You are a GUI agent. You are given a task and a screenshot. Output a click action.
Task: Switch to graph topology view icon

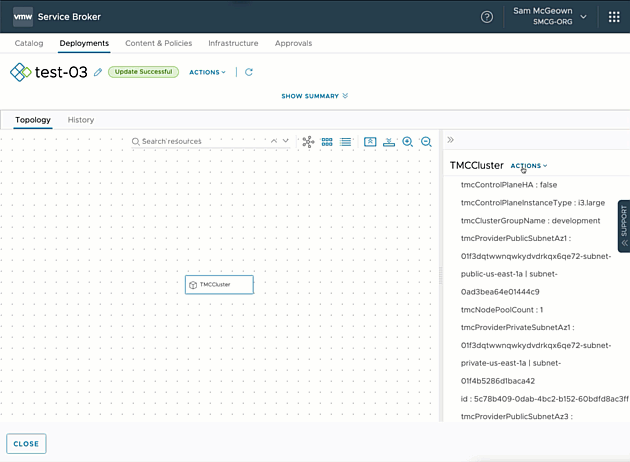pos(308,141)
